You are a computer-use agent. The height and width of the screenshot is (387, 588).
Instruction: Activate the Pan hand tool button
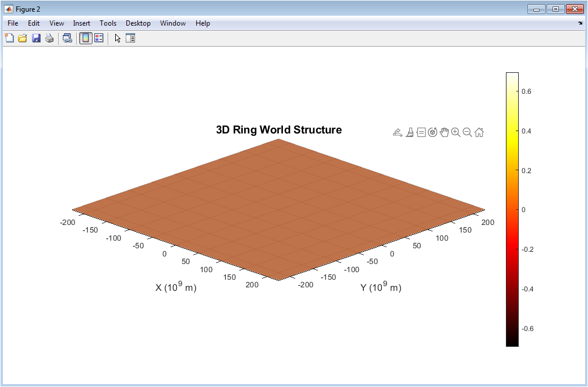click(x=444, y=132)
